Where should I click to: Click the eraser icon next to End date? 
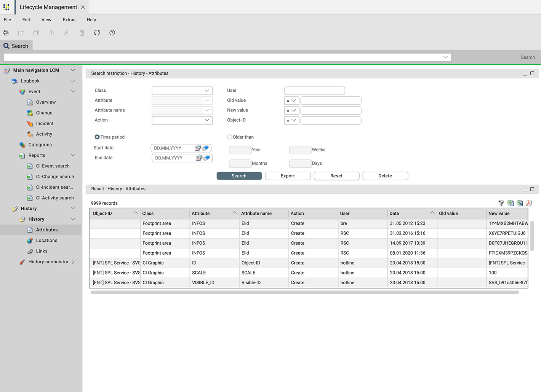(x=206, y=158)
